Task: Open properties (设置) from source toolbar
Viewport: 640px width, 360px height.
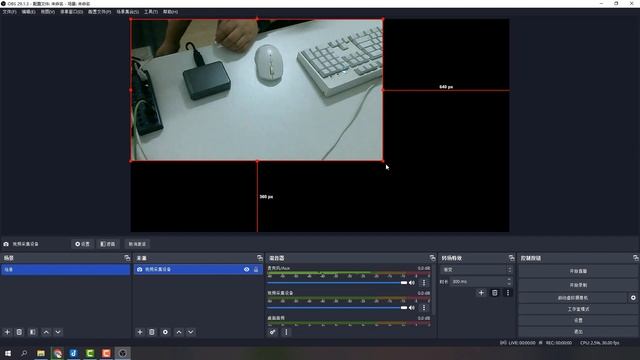Action: 82,244
